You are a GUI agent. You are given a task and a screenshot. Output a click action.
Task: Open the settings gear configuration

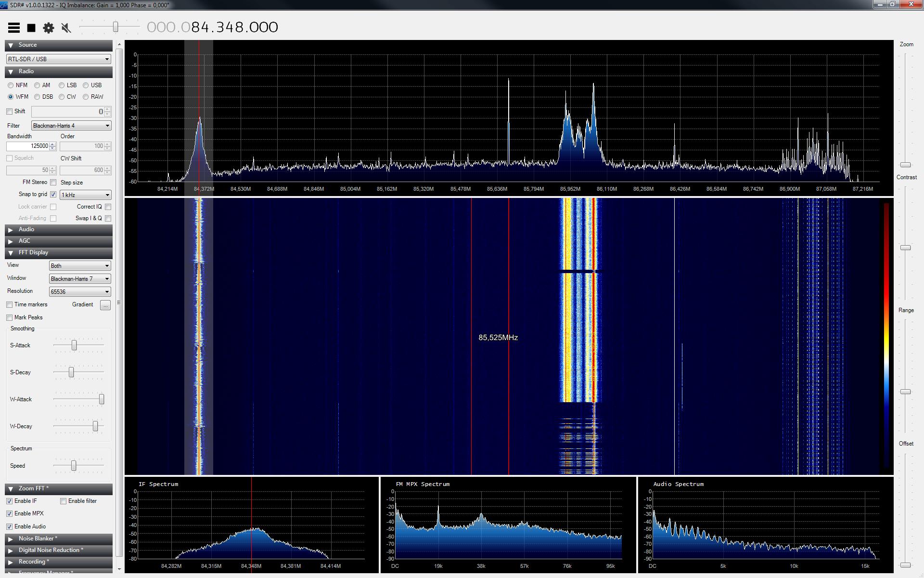coord(49,28)
